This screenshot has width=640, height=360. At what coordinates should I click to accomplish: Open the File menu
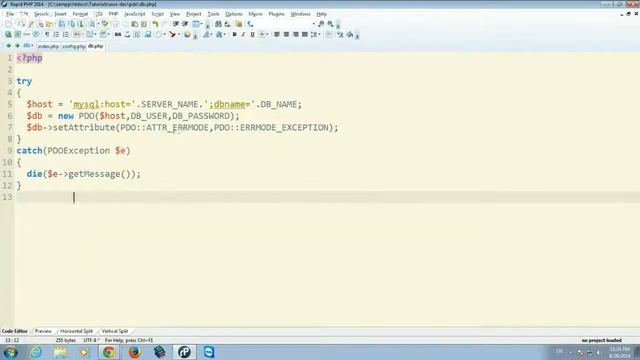[10, 14]
